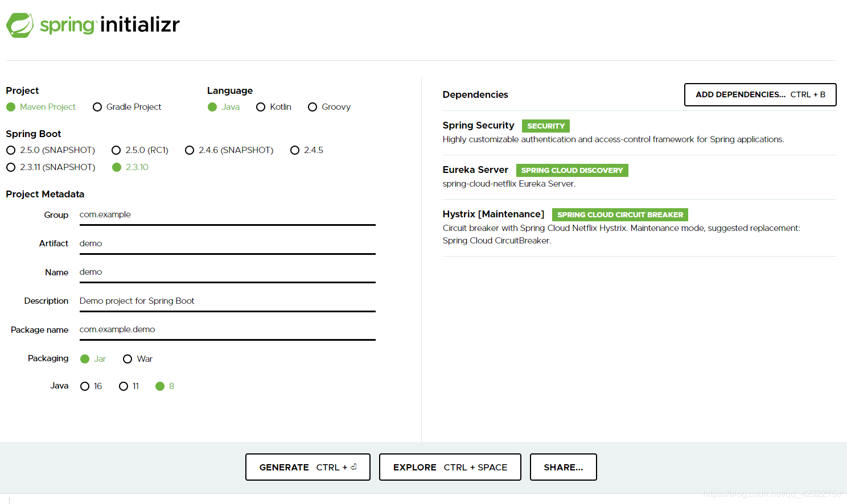Select Spring Boot 2.5.0 (SNAPSHOT)
This screenshot has height=504, width=847.
[51, 150]
